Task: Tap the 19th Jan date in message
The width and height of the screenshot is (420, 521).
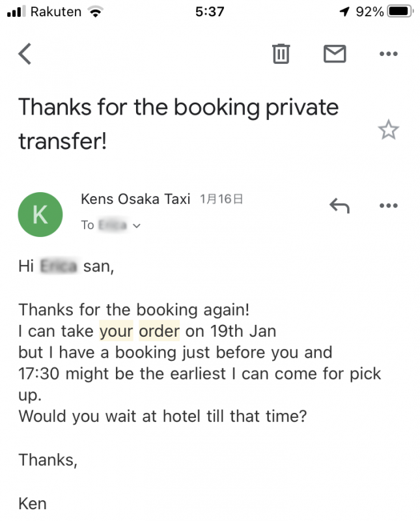Action: pyautogui.click(x=244, y=331)
